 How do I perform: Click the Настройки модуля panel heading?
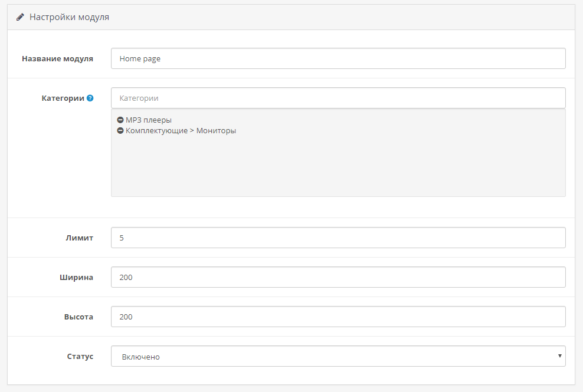[x=69, y=17]
